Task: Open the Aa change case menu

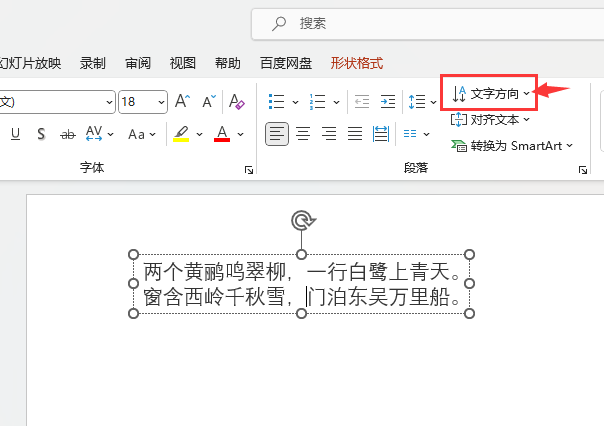Action: [x=141, y=134]
